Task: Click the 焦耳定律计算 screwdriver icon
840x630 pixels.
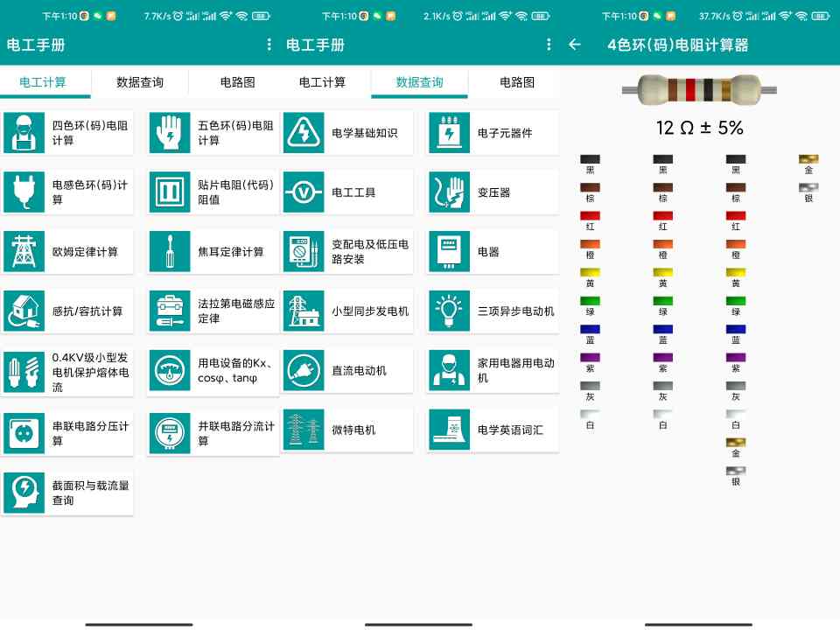Action: [x=170, y=252]
